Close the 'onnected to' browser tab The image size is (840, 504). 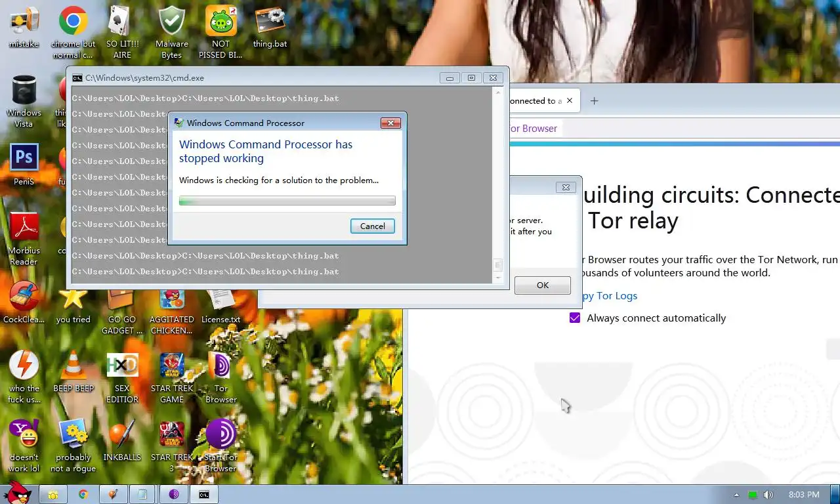[570, 100]
